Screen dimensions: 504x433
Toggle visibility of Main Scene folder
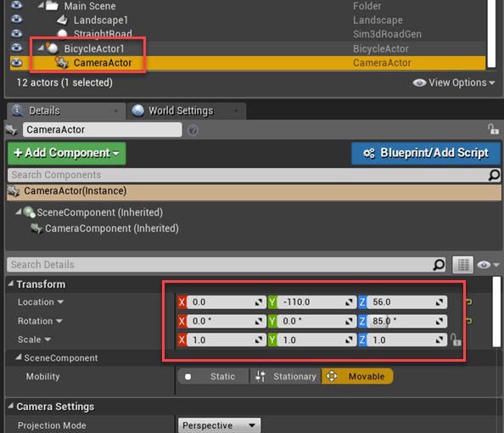click(16, 5)
